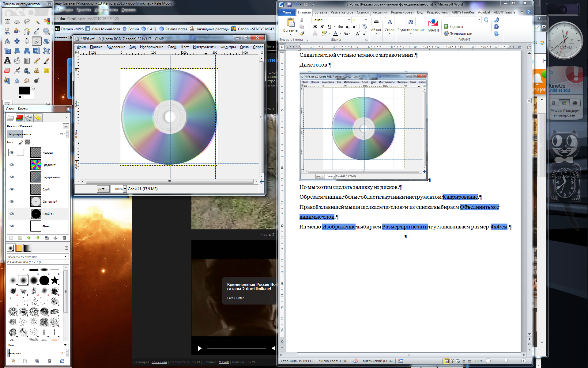Select the Crop knife tool
Screen dimensions: 588x368
tap(37, 41)
